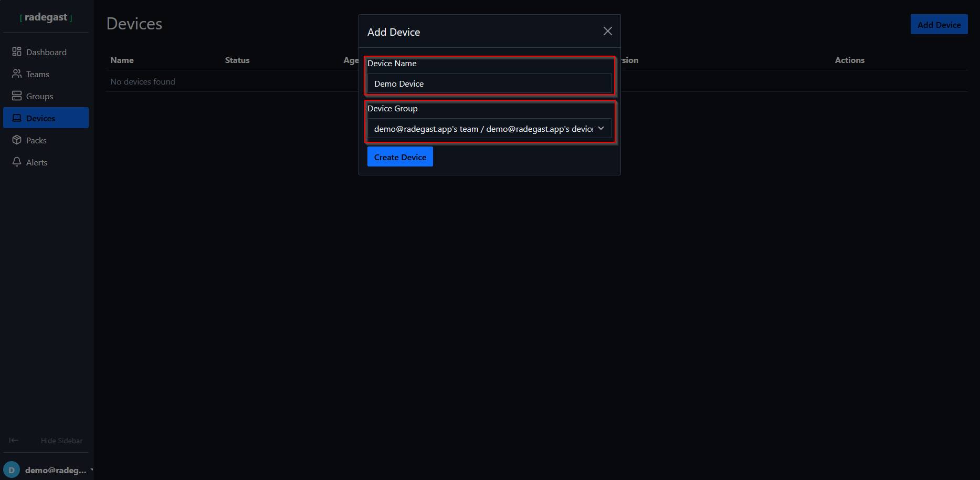
Task: Click the Devices laptop icon
Action: (x=17, y=118)
